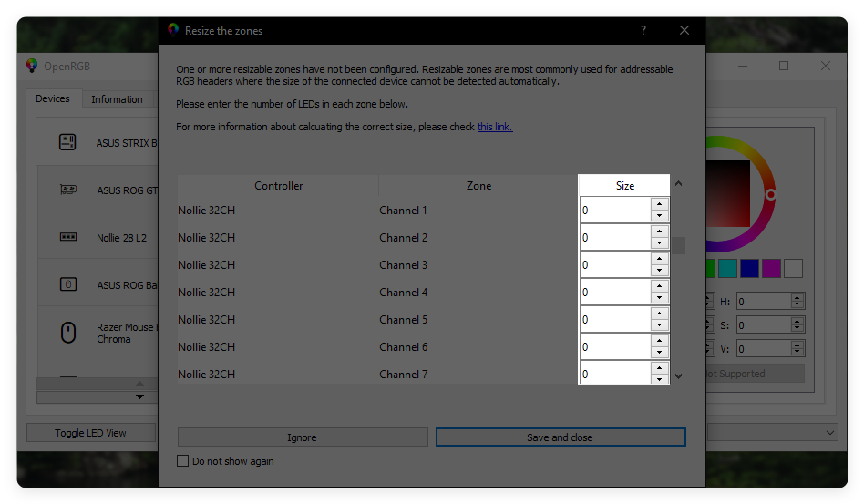Switch to the Devices tab
The image size is (864, 504).
pyautogui.click(x=53, y=98)
